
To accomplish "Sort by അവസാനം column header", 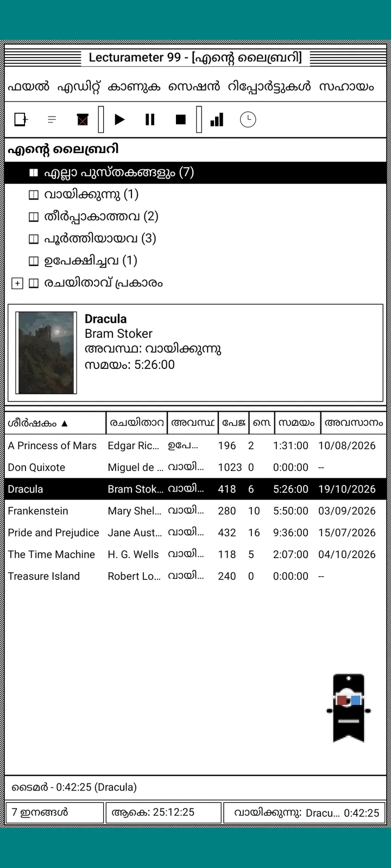I will (354, 423).
